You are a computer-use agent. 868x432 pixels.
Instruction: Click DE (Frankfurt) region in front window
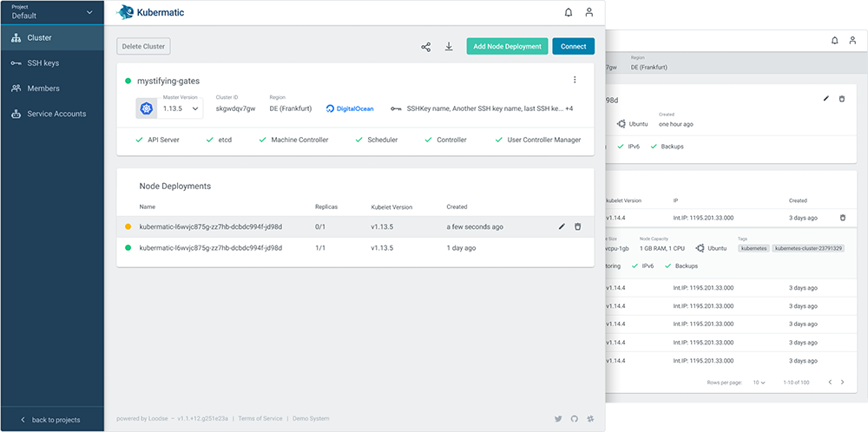[x=291, y=109]
